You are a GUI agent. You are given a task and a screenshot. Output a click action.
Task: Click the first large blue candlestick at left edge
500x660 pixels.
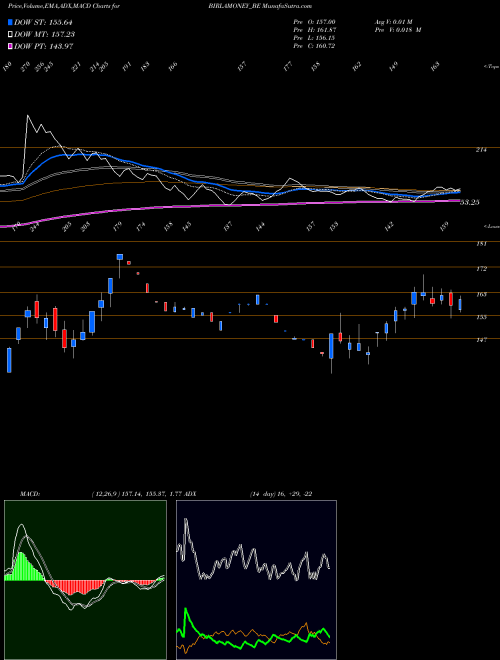9,360
